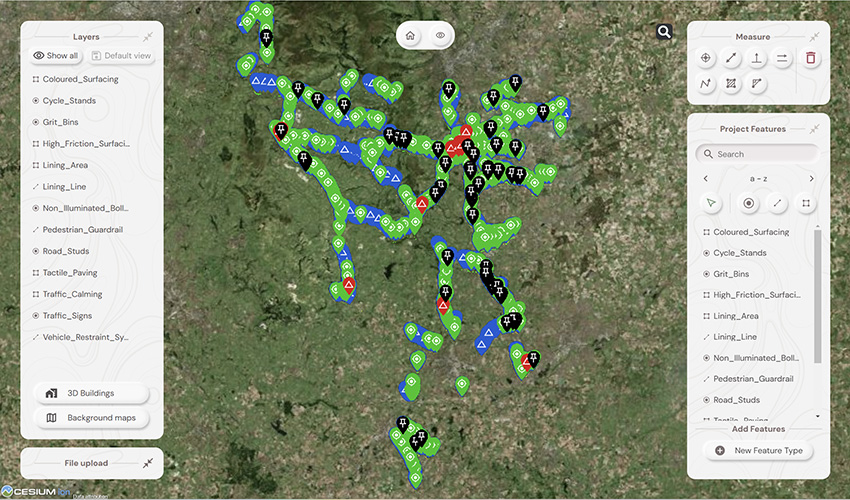
Task: Toggle the eye visibility button at top center
Action: click(440, 35)
